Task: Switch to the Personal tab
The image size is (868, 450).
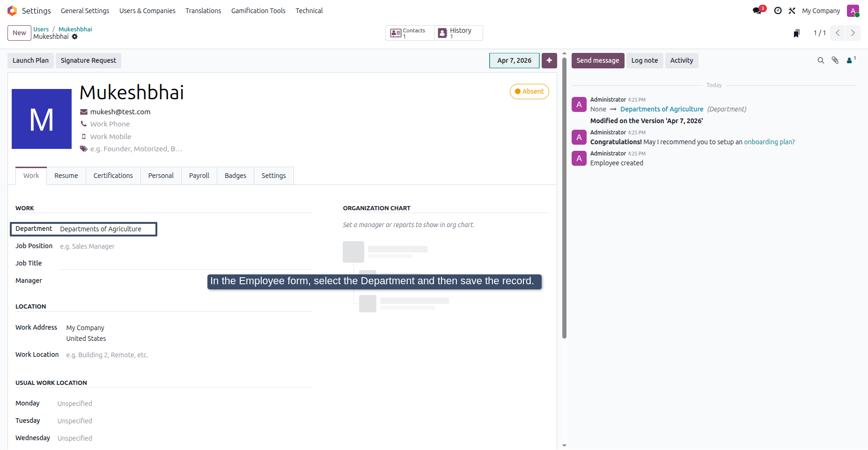Action: click(161, 176)
